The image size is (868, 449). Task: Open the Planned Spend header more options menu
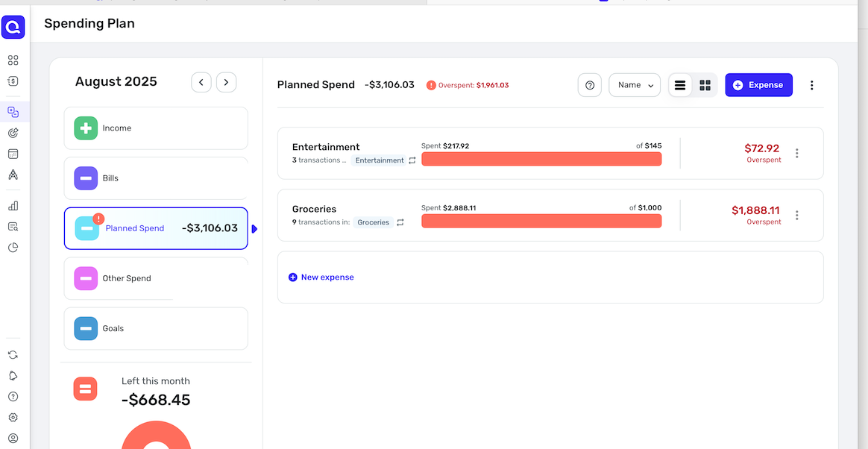(x=812, y=85)
